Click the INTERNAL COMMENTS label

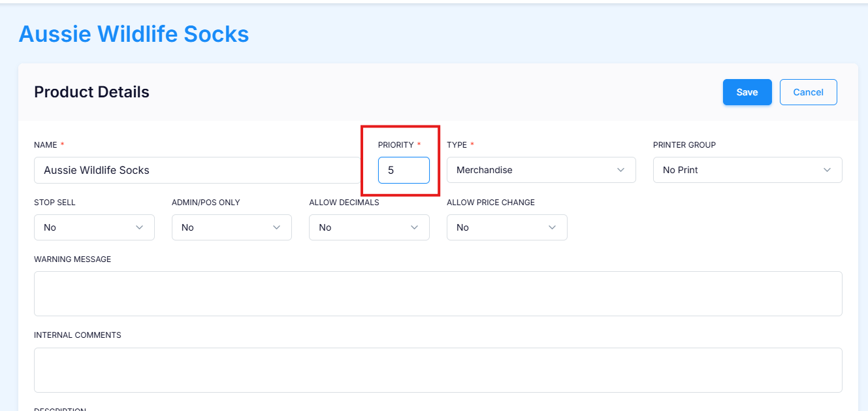[78, 335]
